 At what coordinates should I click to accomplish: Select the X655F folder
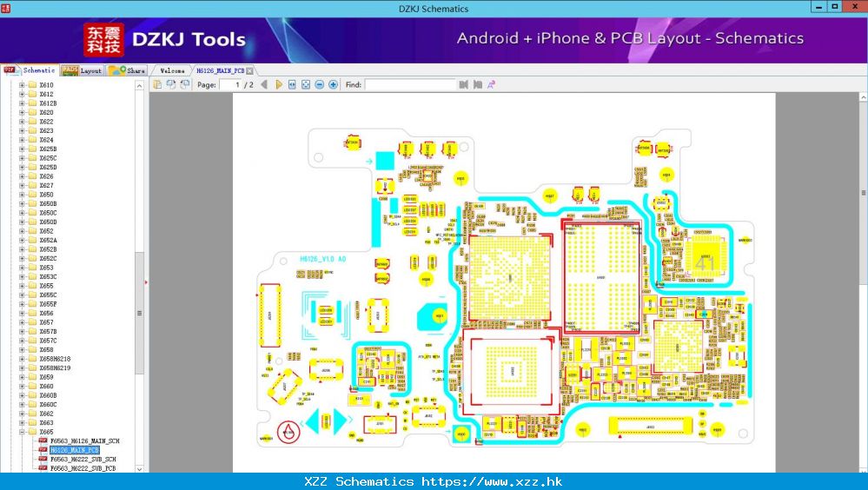click(48, 304)
